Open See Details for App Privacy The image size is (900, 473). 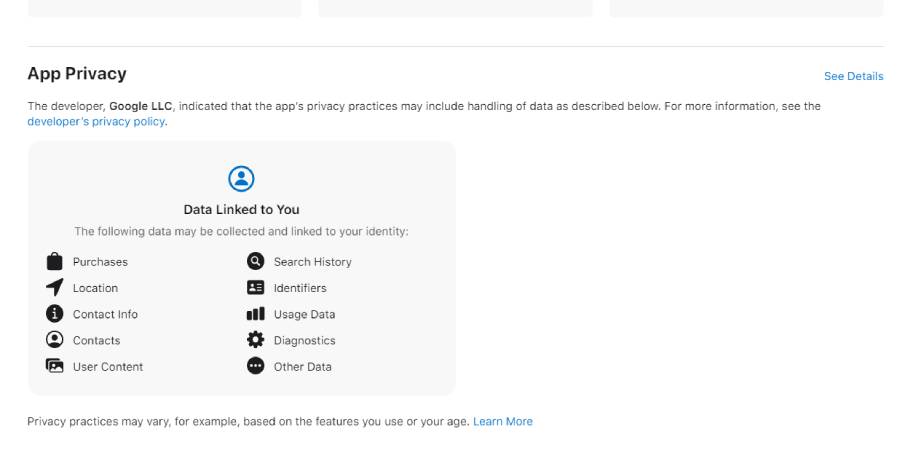coord(853,76)
